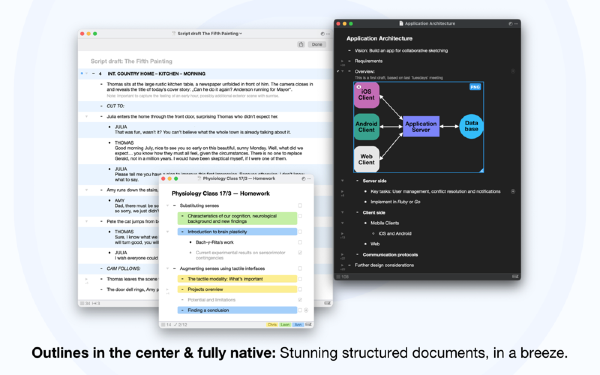600x375 pixels.
Task: Select the blue color tag in status bar
Action: tap(298, 324)
